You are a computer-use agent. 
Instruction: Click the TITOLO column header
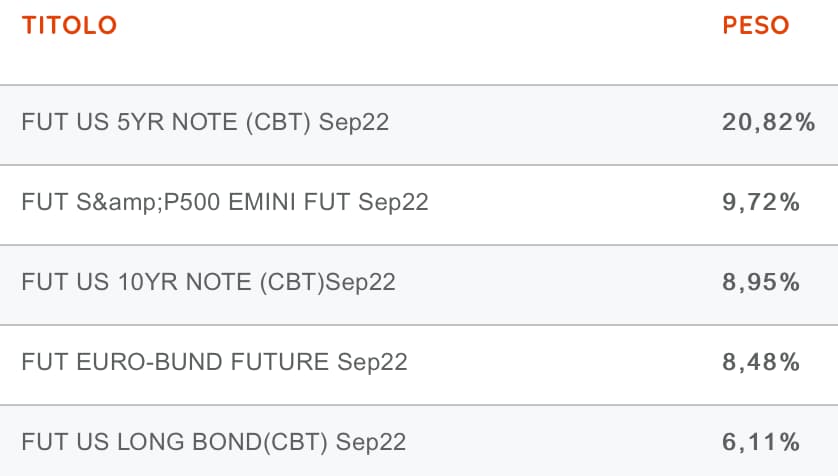tap(69, 27)
